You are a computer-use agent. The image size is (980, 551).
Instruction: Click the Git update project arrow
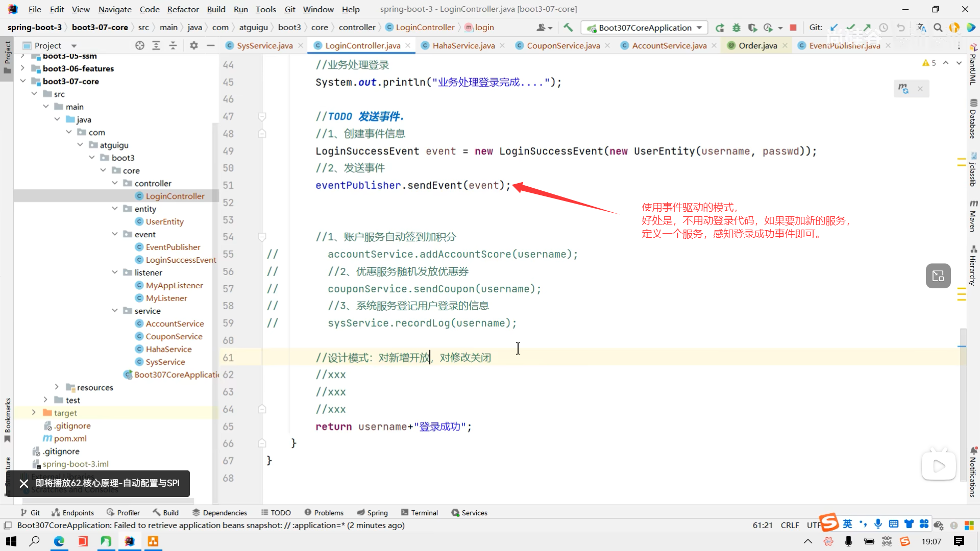(834, 28)
